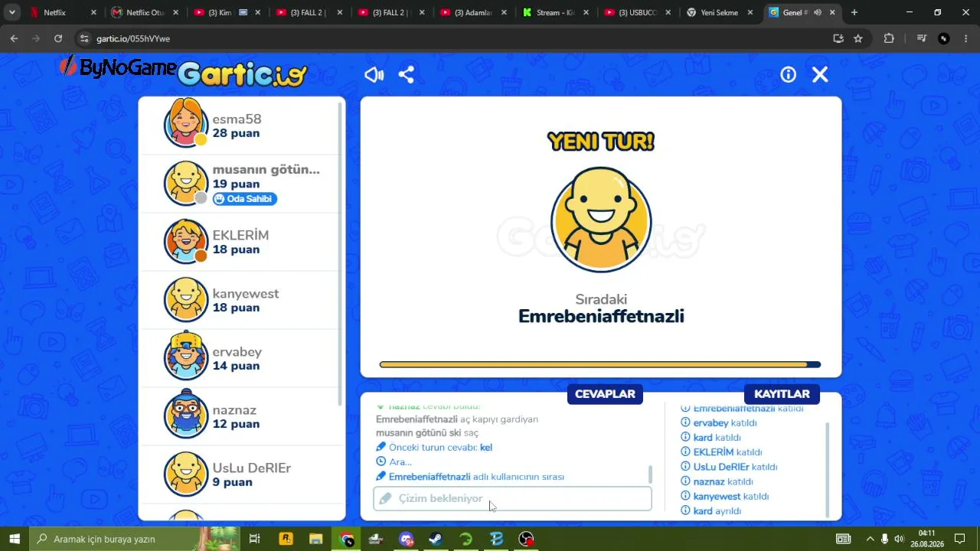This screenshot has height=551, width=980.
Task: Focus the 'Çizim bekleniyor' answer input
Action: click(512, 498)
